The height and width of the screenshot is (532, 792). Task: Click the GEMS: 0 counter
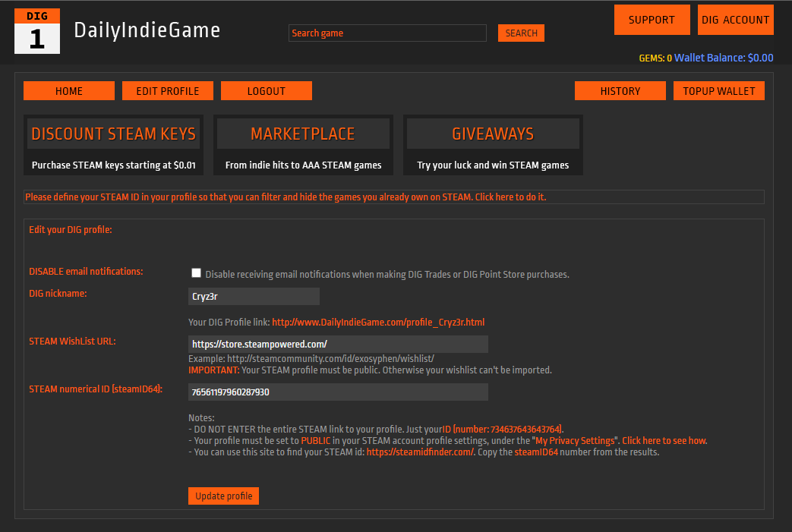(x=655, y=58)
